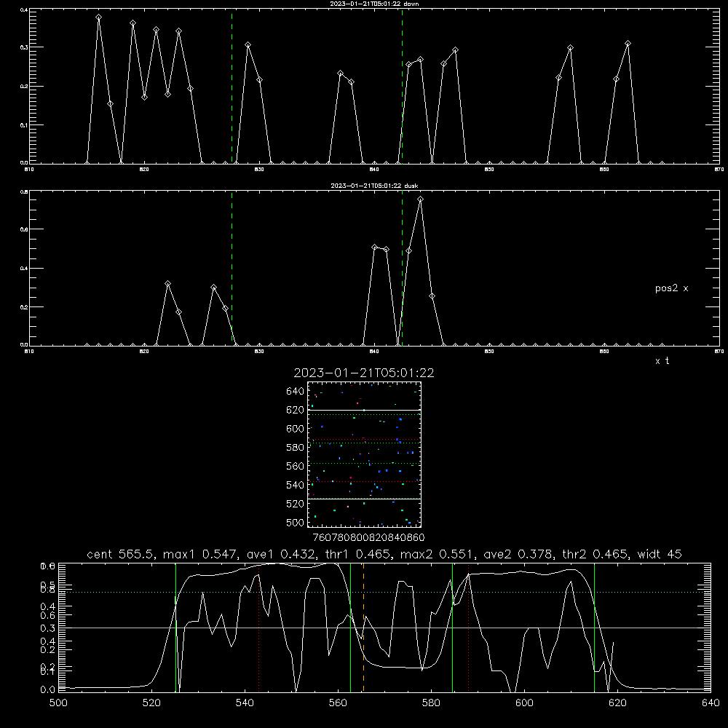
Task: Click the green dashed line near 842 in dusk plot
Action: [402, 269]
